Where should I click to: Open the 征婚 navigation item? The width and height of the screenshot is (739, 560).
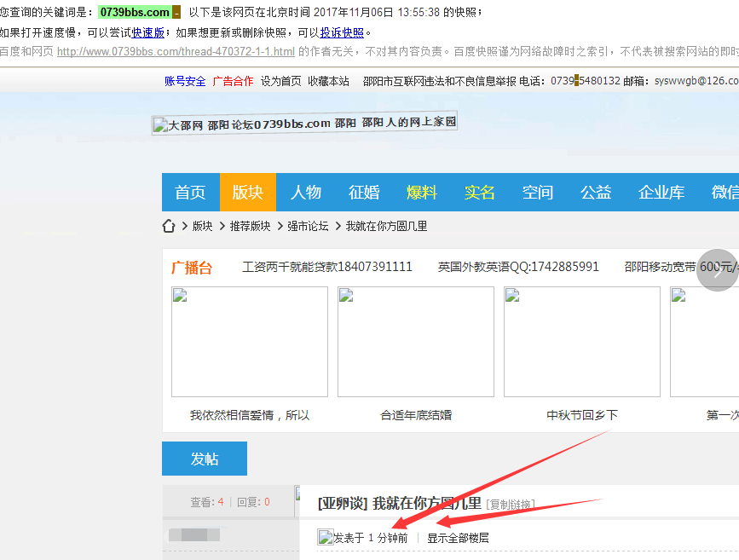tap(364, 193)
